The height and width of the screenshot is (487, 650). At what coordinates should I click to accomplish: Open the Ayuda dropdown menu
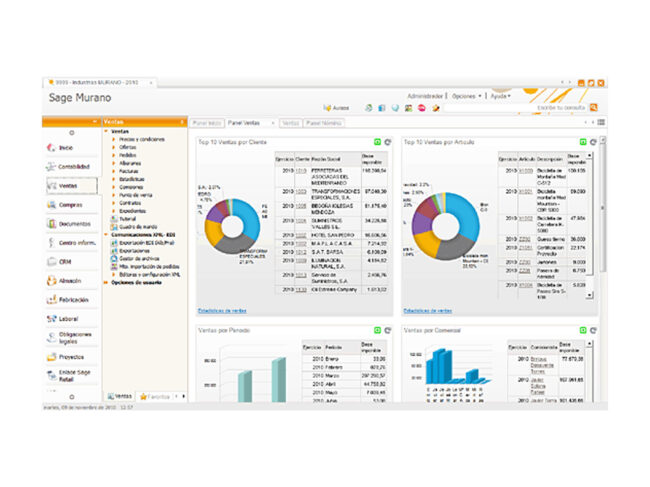coord(501,96)
